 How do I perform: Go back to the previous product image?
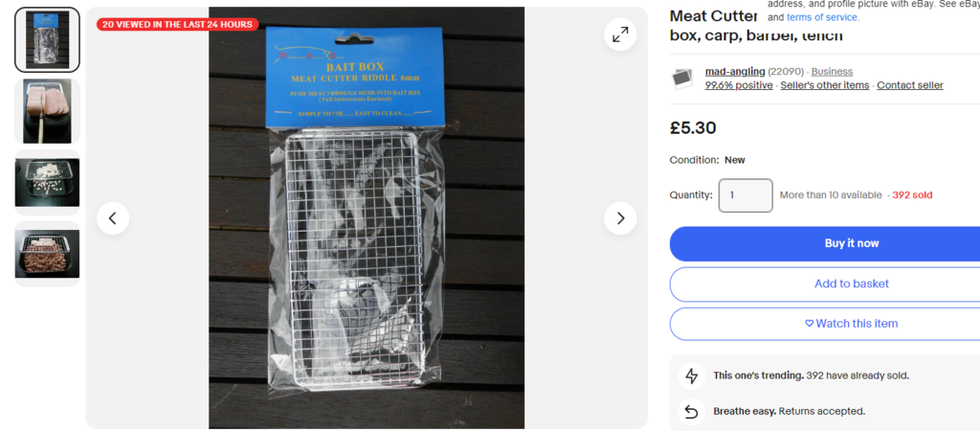(113, 218)
